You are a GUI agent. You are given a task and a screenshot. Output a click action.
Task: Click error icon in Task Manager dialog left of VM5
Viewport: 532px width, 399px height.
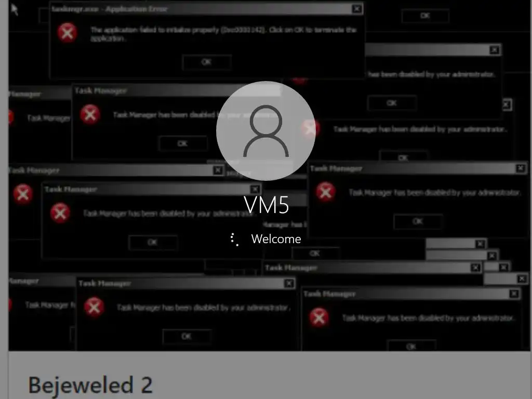60,213
